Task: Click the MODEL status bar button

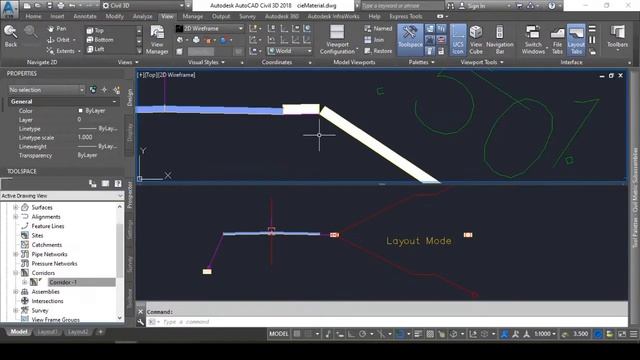Action: pyautogui.click(x=279, y=334)
